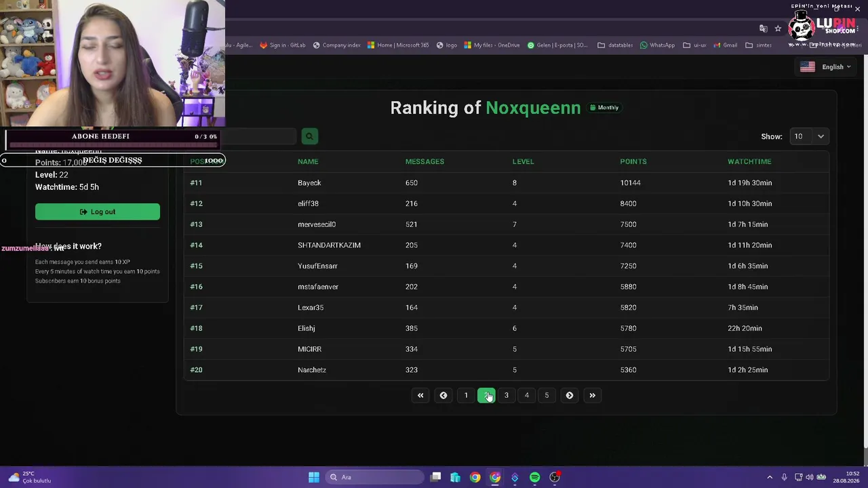Click the watchtime value 22h 20min
The height and width of the screenshot is (488, 868).
tap(745, 328)
